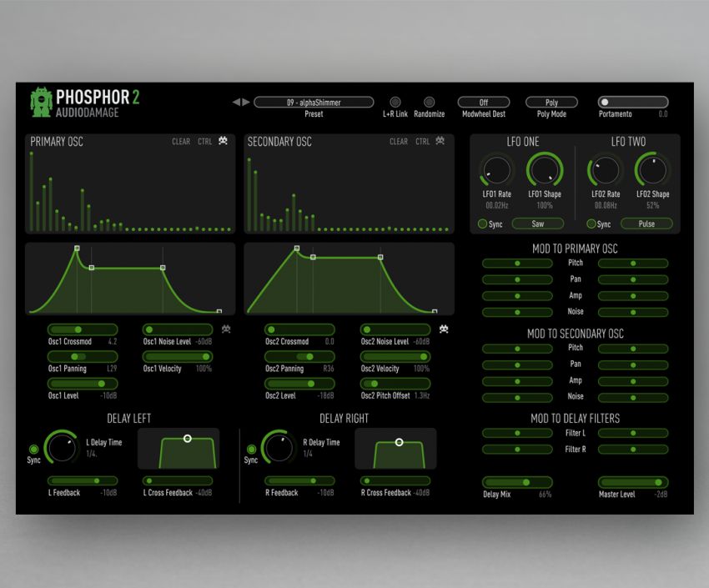This screenshot has width=709, height=588.
Task: Click Delay Left filter handle
Action: pos(187,439)
